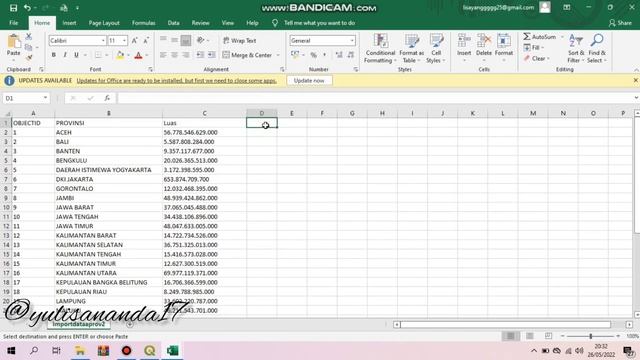Open Windows taskbar search
The image size is (640, 360).
click(34, 351)
